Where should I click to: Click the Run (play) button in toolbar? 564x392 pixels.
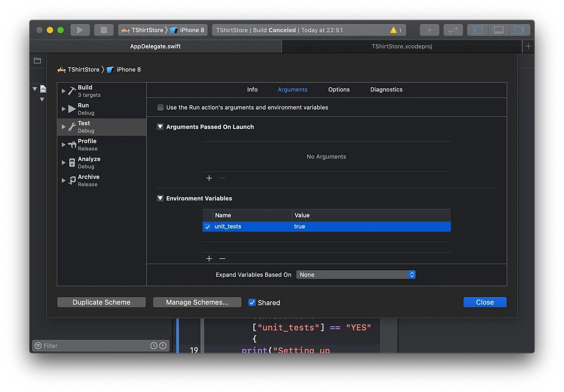pyautogui.click(x=80, y=30)
